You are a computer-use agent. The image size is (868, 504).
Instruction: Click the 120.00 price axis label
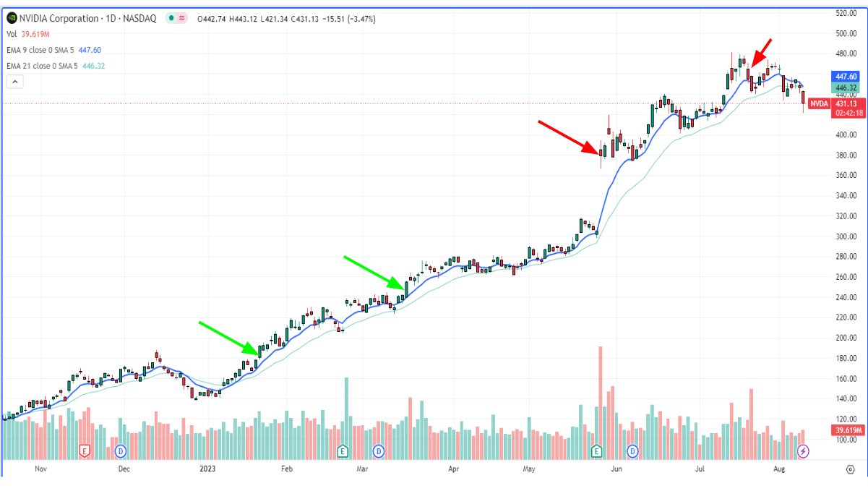pos(846,419)
